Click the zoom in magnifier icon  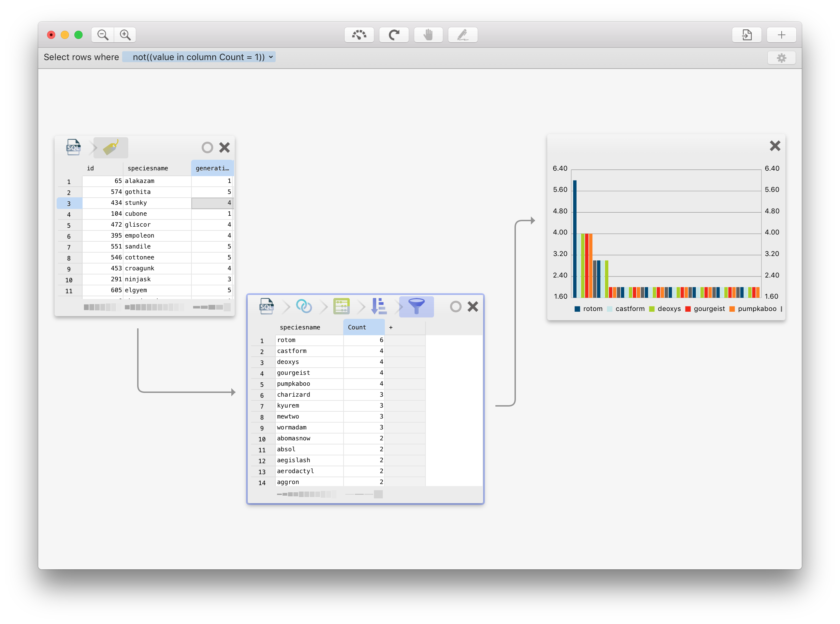[125, 35]
